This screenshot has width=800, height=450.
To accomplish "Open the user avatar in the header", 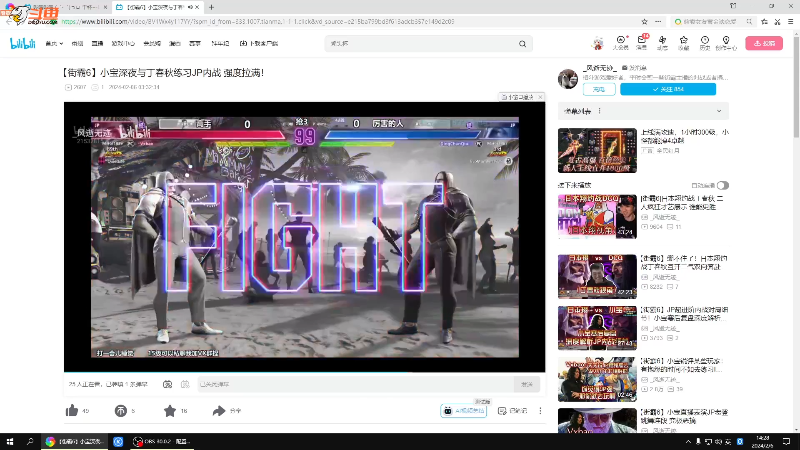I will [x=598, y=43].
